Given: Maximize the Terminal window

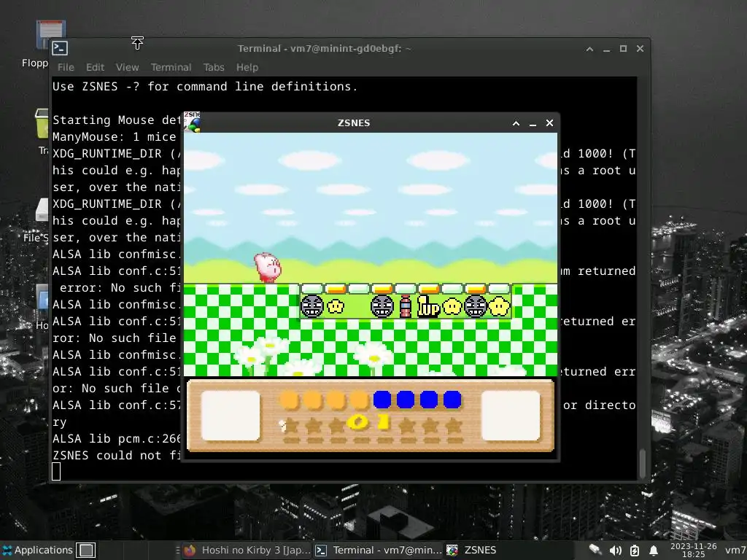Looking at the screenshot, I should [623, 49].
